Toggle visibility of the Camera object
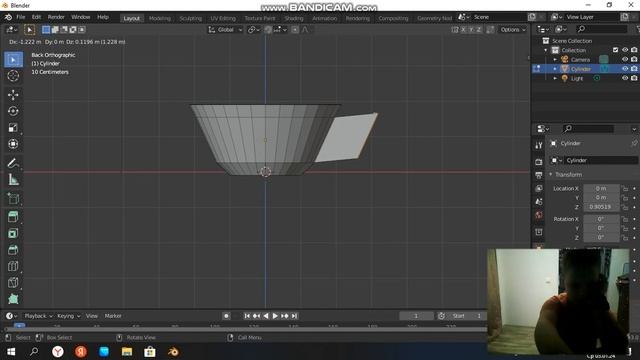 [625, 60]
